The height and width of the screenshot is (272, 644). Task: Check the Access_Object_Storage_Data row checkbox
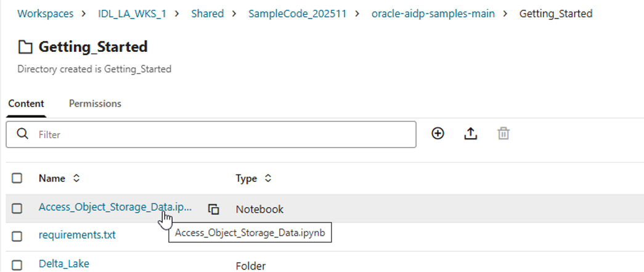(x=17, y=209)
